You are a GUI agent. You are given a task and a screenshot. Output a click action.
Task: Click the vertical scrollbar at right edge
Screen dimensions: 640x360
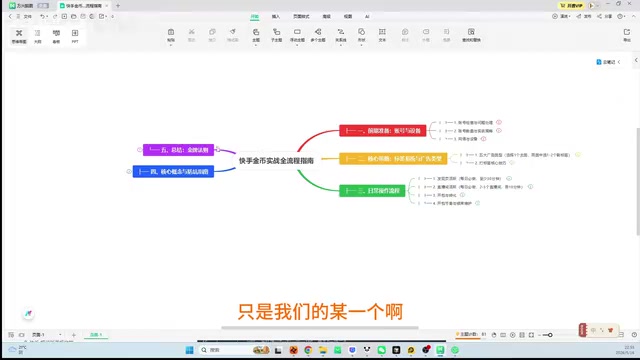coord(638,182)
